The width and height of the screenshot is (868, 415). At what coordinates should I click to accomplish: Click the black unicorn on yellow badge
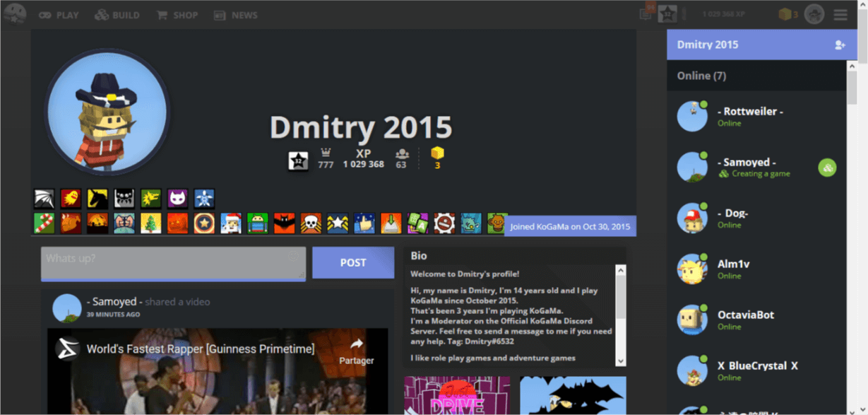click(x=97, y=199)
